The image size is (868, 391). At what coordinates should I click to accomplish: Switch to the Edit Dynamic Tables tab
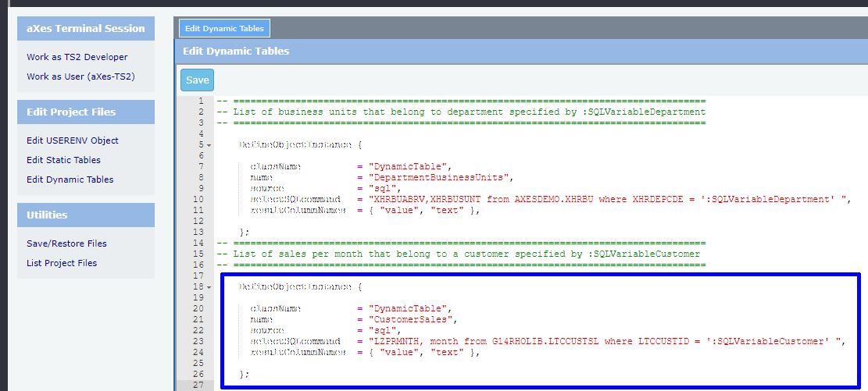click(x=224, y=29)
